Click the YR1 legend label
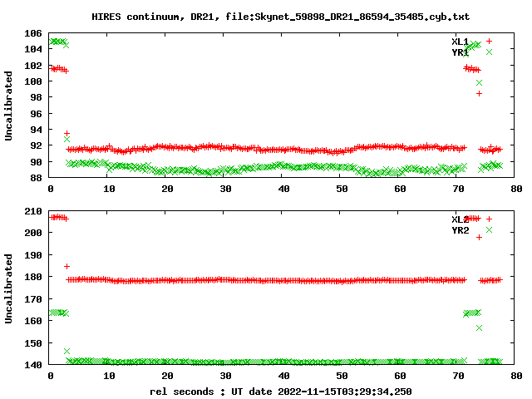 [x=460, y=52]
